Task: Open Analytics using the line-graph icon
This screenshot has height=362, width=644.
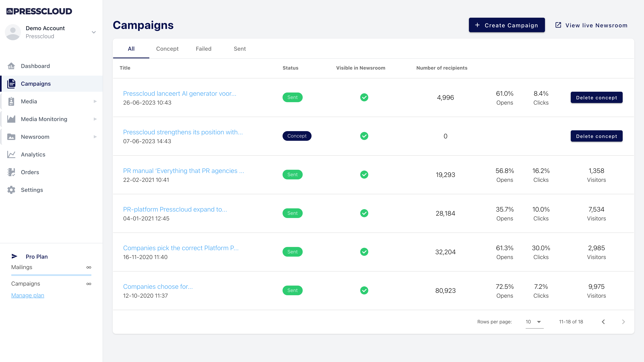Action: coord(11,154)
